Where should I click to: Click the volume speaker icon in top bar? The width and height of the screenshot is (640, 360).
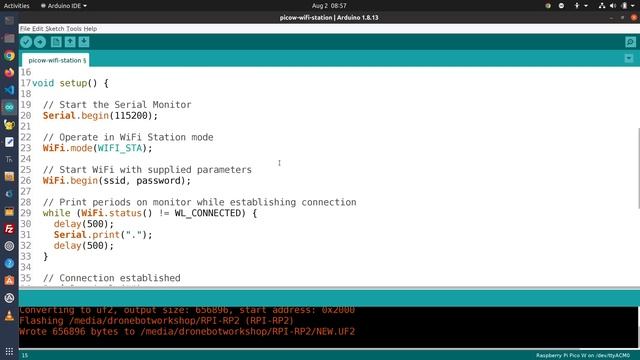pyautogui.click(x=613, y=6)
